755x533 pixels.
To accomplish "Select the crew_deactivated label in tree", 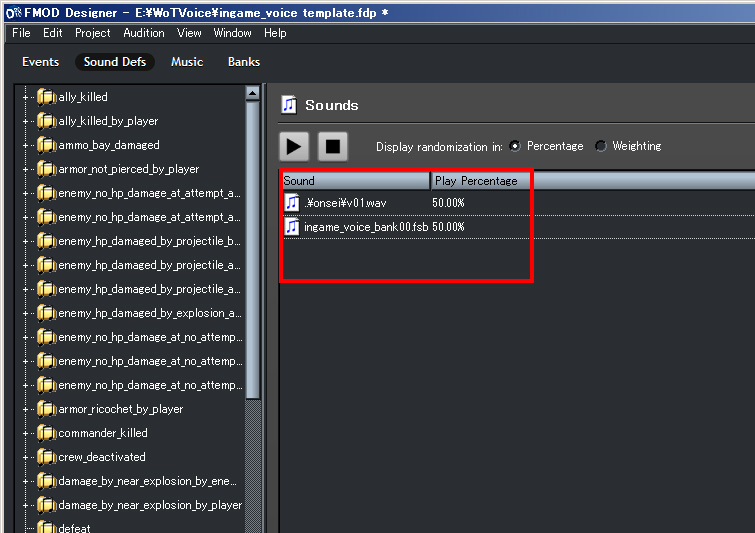I will pyautogui.click(x=102, y=457).
